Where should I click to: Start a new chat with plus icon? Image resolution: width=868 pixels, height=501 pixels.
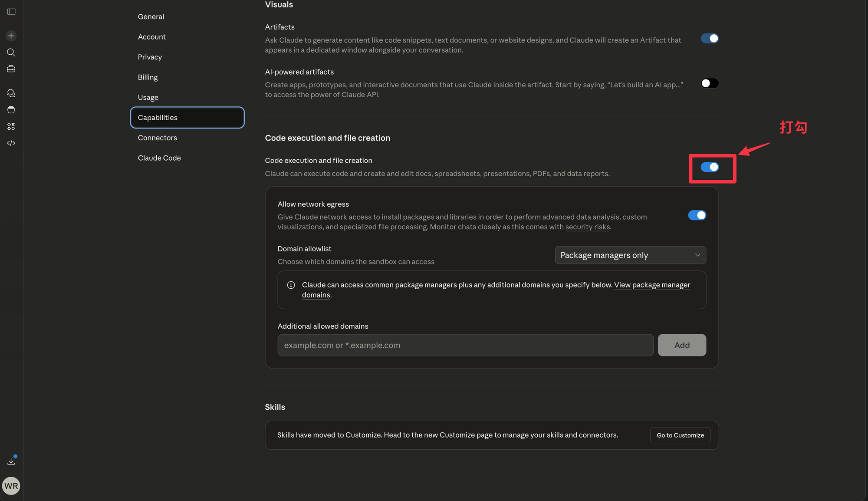[11, 36]
